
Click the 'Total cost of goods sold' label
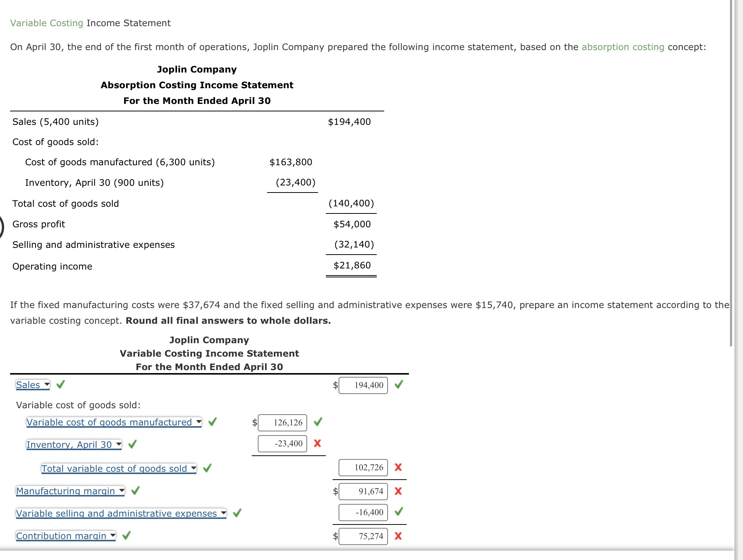(65, 204)
